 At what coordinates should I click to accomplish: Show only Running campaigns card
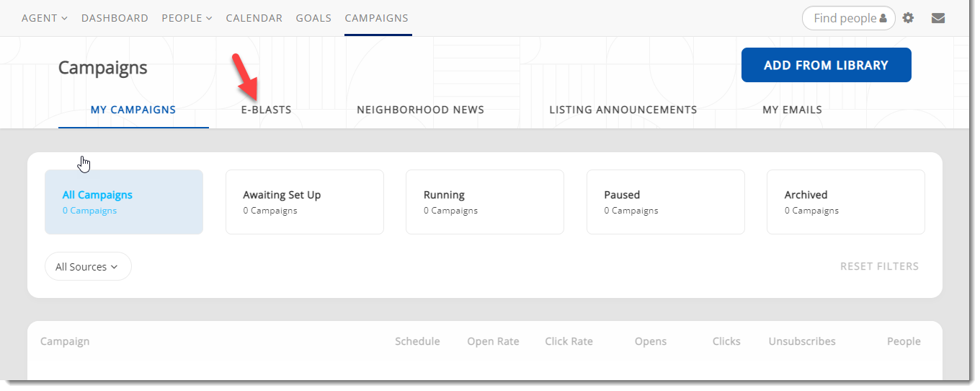484,202
